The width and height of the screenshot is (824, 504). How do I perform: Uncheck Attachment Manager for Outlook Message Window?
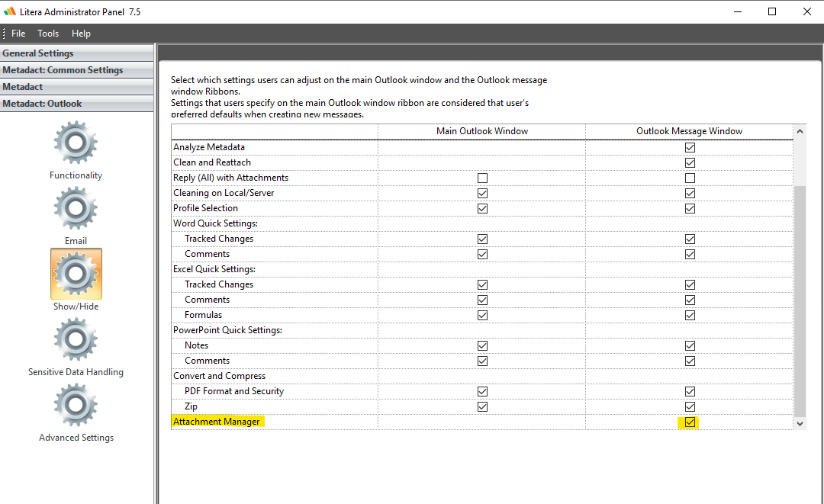(689, 422)
